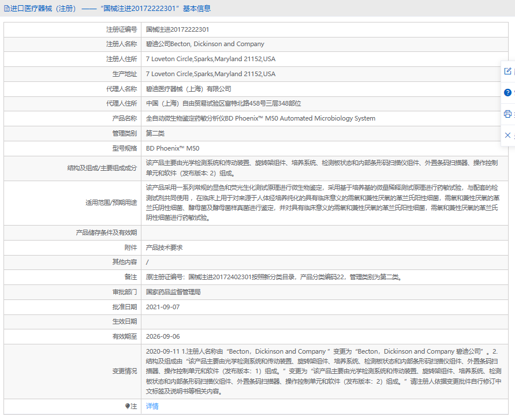Click approving department 国家药品监督管理局

click(x=173, y=292)
